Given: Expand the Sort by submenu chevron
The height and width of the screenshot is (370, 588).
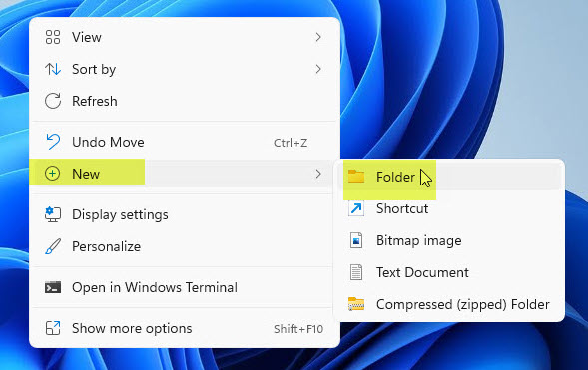Looking at the screenshot, I should click(x=318, y=69).
